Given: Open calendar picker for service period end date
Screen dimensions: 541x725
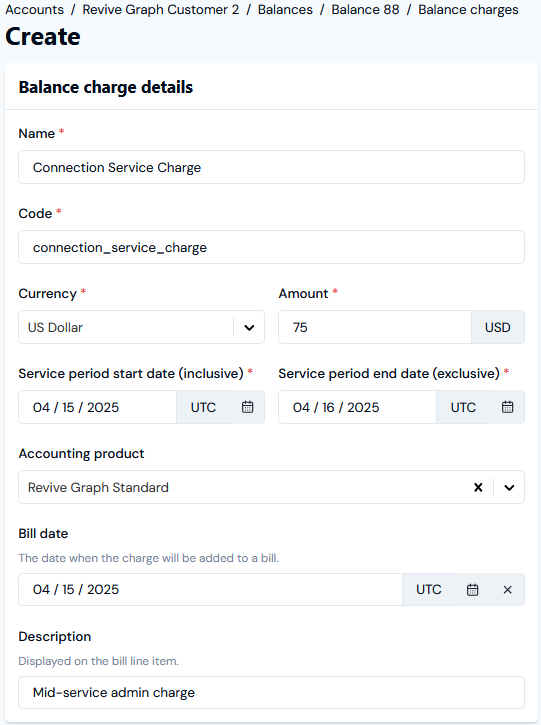Looking at the screenshot, I should pyautogui.click(x=507, y=407).
